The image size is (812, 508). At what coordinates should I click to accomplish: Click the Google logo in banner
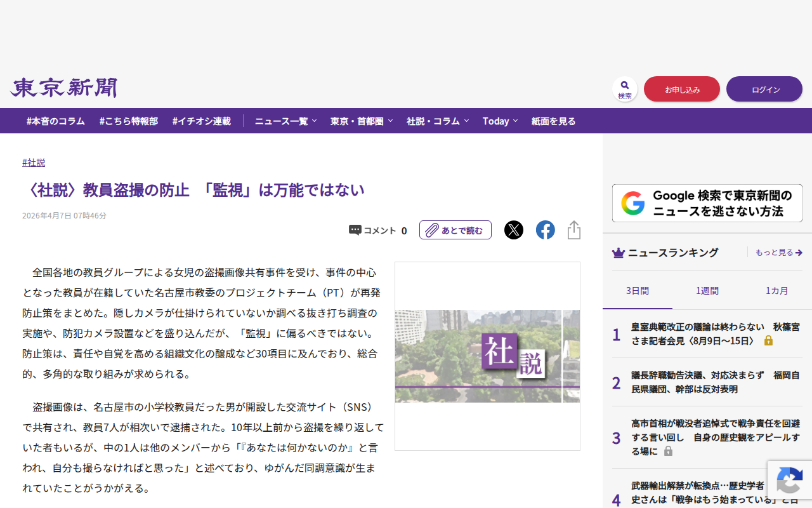click(x=632, y=203)
